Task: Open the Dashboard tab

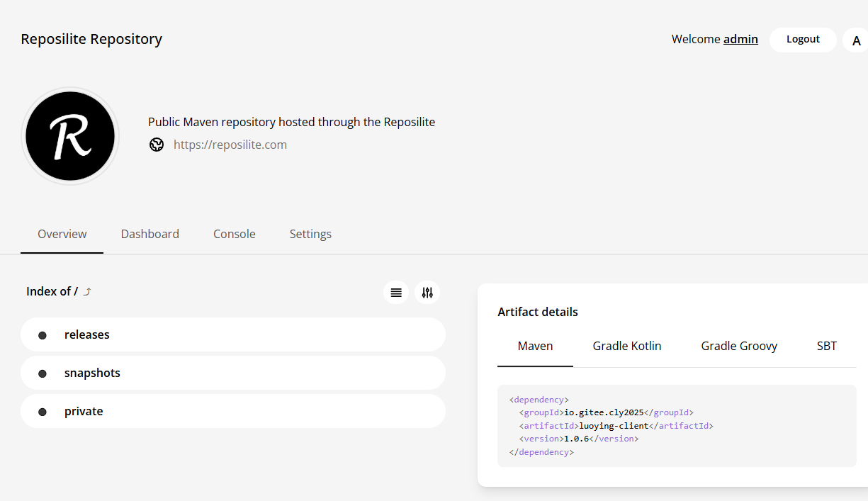Action: tap(150, 234)
